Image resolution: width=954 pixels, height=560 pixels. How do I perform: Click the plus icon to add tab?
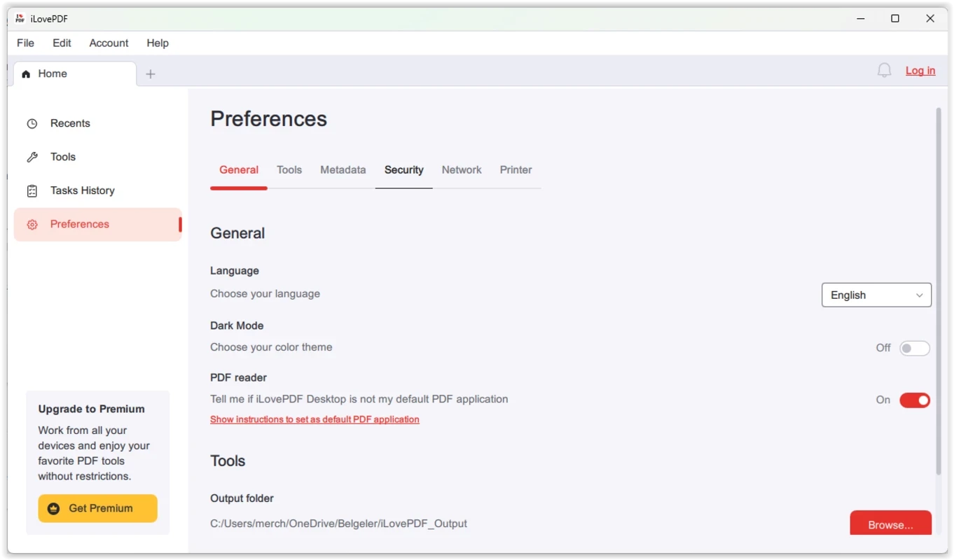coord(151,74)
